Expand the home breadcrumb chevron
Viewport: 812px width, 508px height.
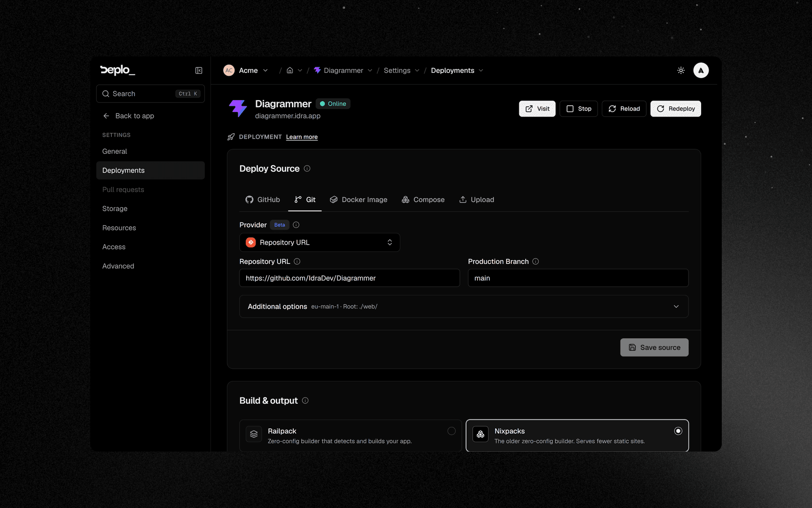pos(300,71)
